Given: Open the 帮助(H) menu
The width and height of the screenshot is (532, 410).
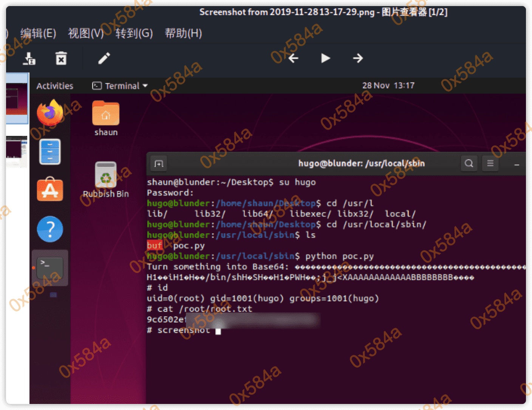Looking at the screenshot, I should (183, 33).
